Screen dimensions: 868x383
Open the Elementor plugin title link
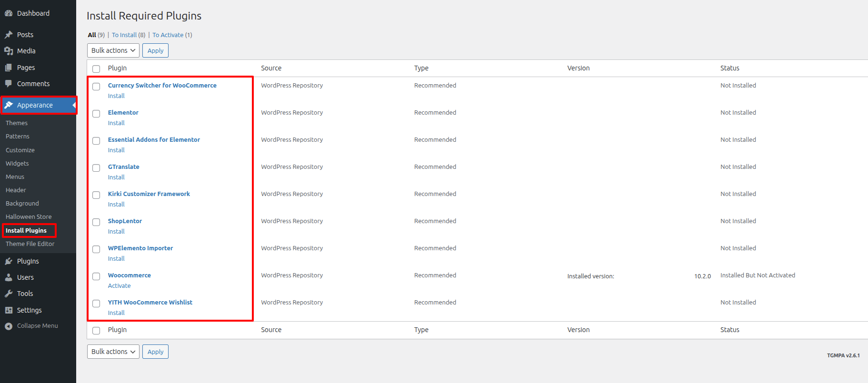coord(123,112)
